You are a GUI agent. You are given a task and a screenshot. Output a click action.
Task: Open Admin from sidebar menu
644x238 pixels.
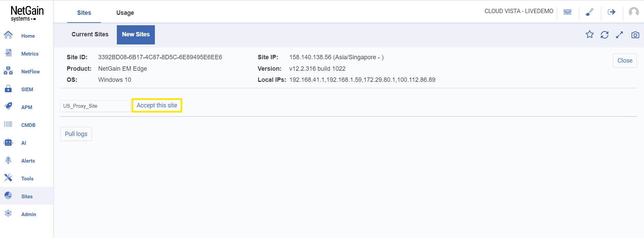point(29,214)
